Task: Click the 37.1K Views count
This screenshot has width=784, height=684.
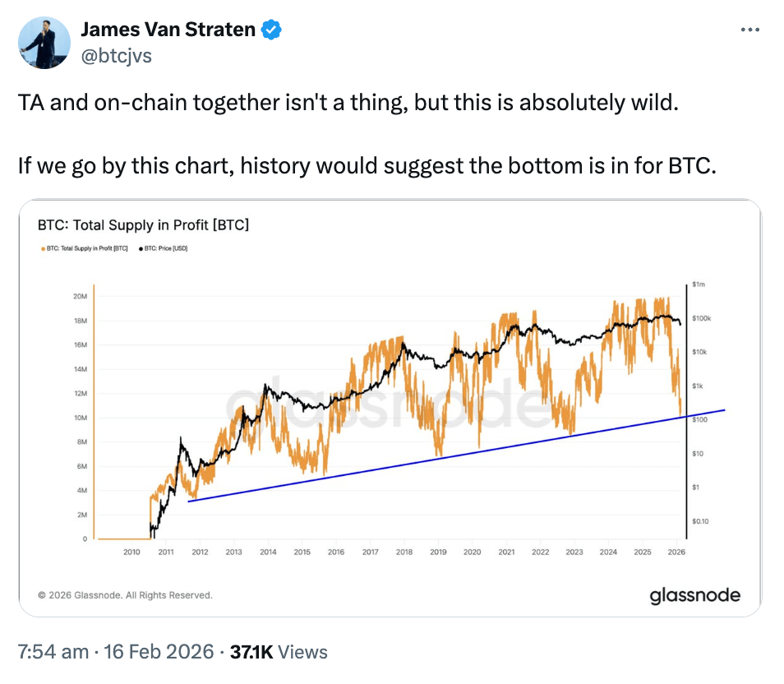Action: 279,652
